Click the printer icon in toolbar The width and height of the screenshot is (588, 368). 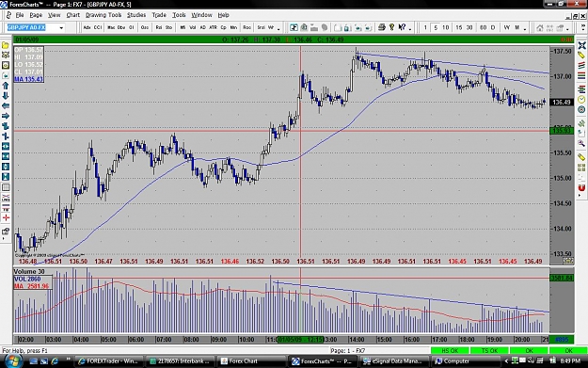381,27
